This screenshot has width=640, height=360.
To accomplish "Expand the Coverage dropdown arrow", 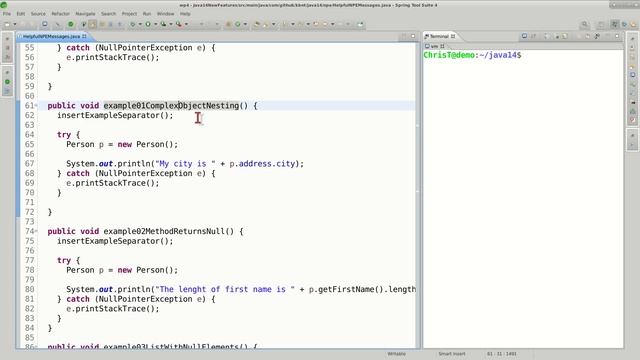I will pyautogui.click(x=171, y=24).
